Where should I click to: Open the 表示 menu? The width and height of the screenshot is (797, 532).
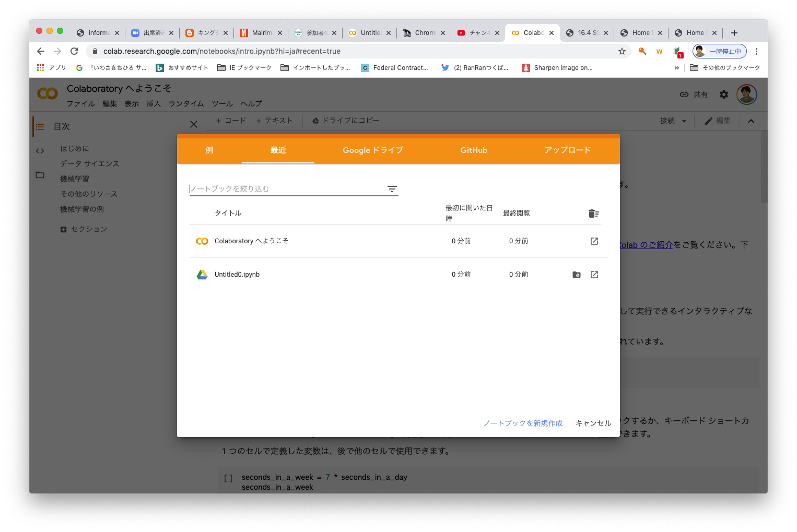pos(132,104)
